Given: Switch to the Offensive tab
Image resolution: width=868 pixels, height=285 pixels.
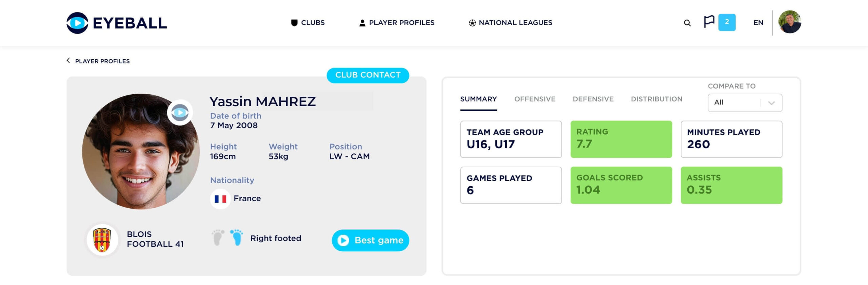Looking at the screenshot, I should click(x=535, y=99).
